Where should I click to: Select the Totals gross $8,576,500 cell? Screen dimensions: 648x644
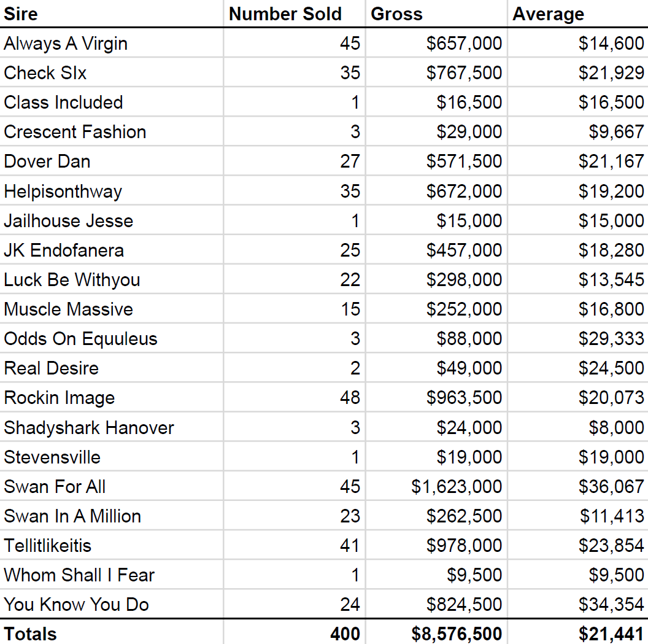[436, 632]
